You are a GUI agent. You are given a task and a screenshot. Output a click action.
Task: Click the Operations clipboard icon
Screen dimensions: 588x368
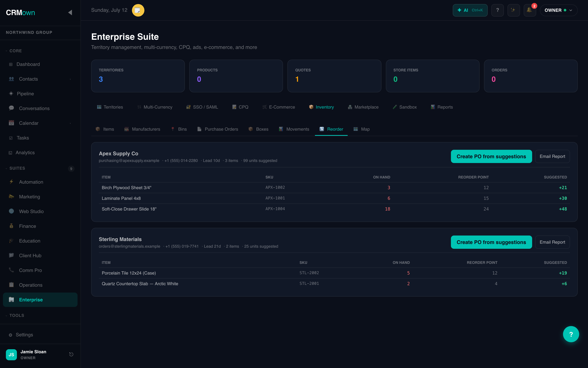(11, 285)
